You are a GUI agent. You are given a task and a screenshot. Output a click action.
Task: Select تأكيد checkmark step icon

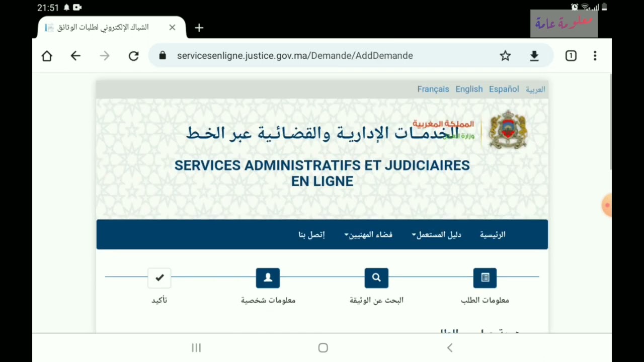point(159,278)
